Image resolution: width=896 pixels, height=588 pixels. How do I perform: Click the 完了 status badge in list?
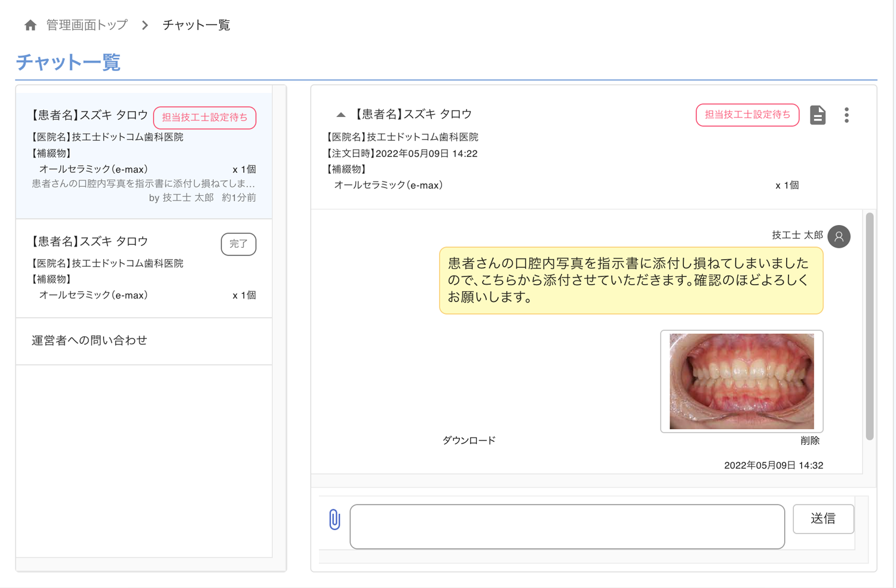(x=238, y=244)
